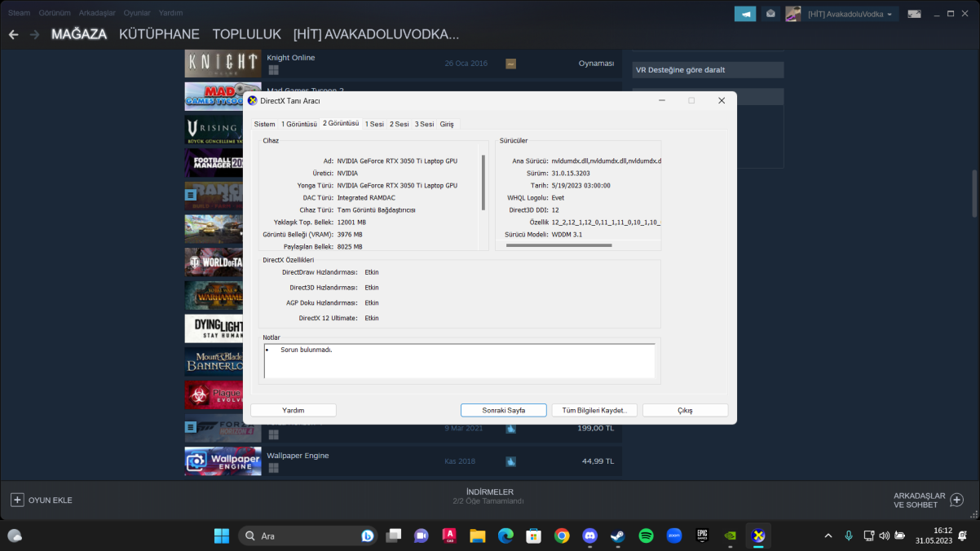Open the Görünüm menu in Steam

pos(55,13)
